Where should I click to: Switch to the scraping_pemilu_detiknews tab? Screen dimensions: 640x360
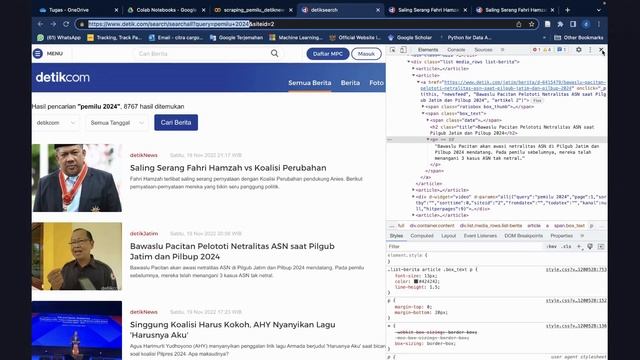(x=253, y=10)
